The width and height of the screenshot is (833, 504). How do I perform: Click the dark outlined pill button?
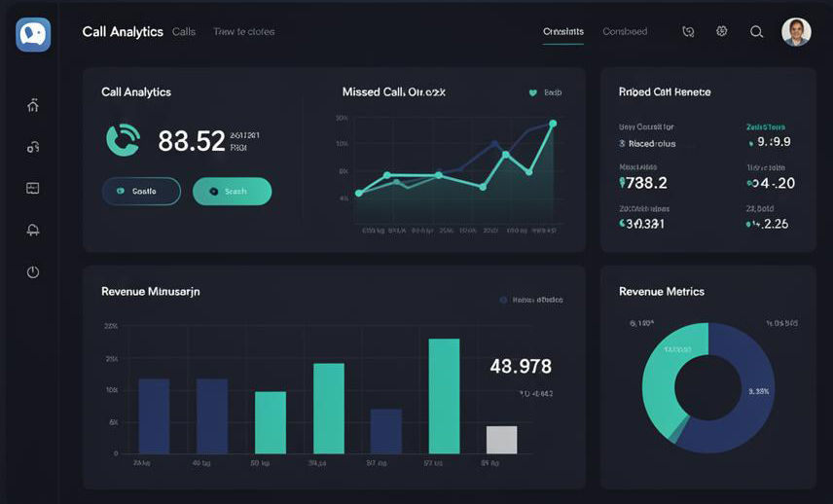[x=141, y=192]
